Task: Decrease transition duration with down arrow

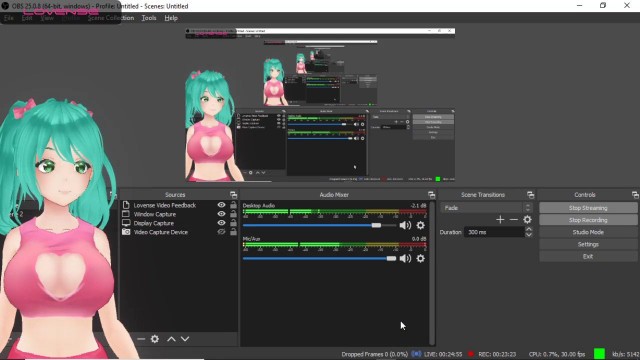Action: tap(529, 235)
